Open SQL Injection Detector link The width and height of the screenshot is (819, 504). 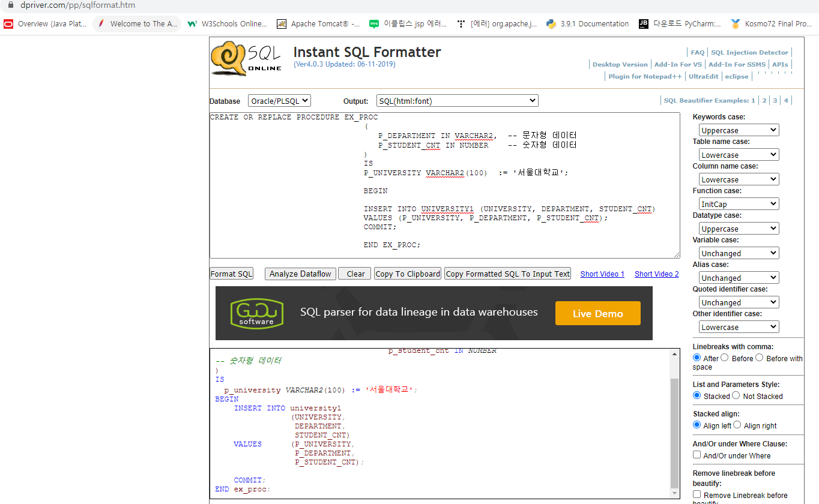pyautogui.click(x=749, y=53)
